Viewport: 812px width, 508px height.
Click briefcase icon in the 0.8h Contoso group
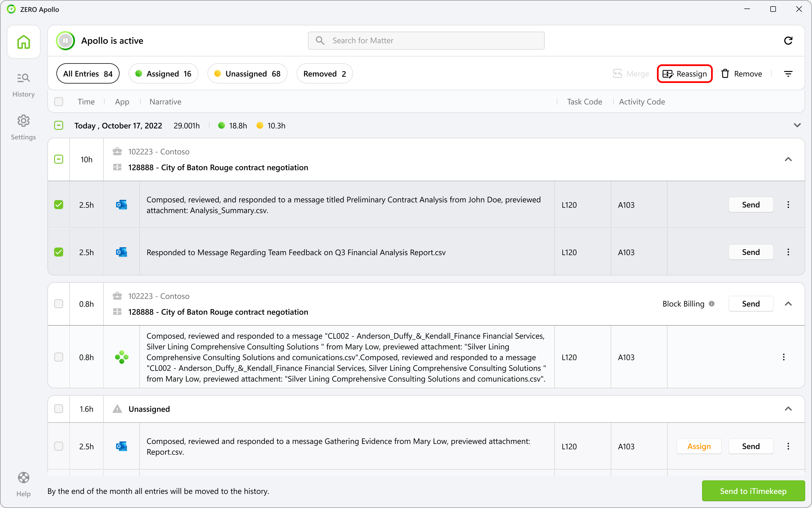(x=117, y=296)
